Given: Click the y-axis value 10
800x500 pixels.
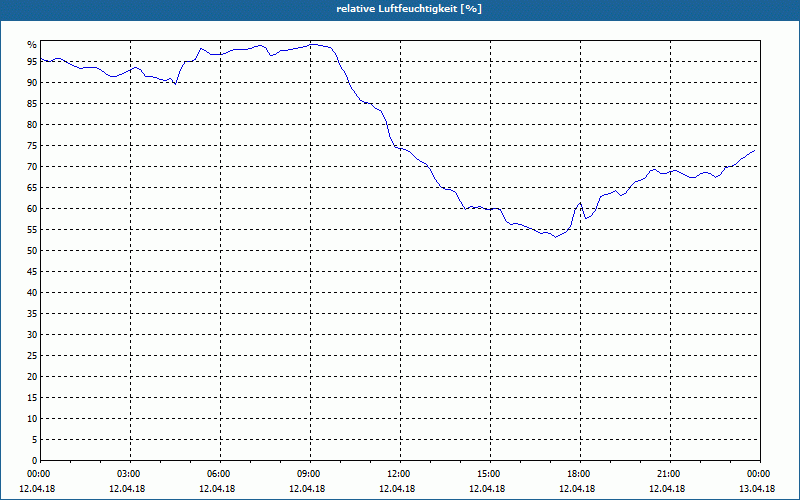Looking at the screenshot, I should click(x=32, y=419).
